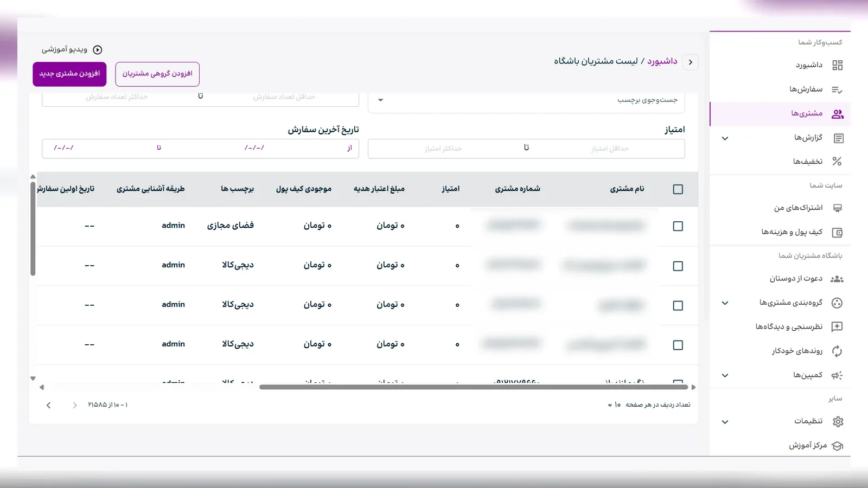Viewport: 868px width, 488px height.
Task: Check the customer row tagged فضای مجازی
Action: (x=678, y=226)
